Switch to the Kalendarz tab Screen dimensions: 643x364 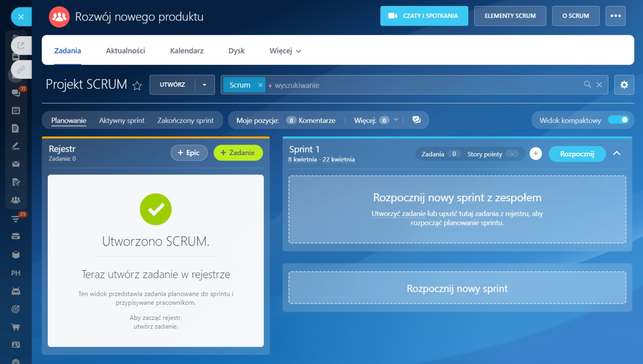[x=186, y=51]
